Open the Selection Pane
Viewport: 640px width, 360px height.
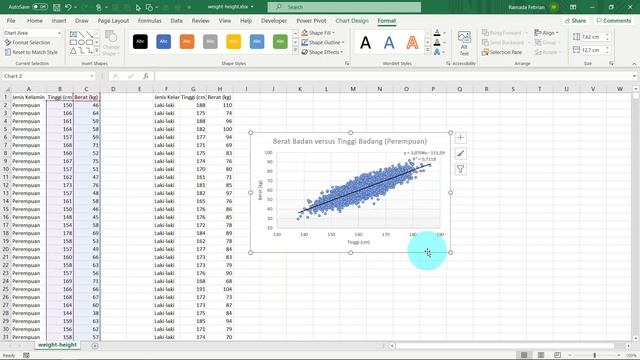pos(502,52)
